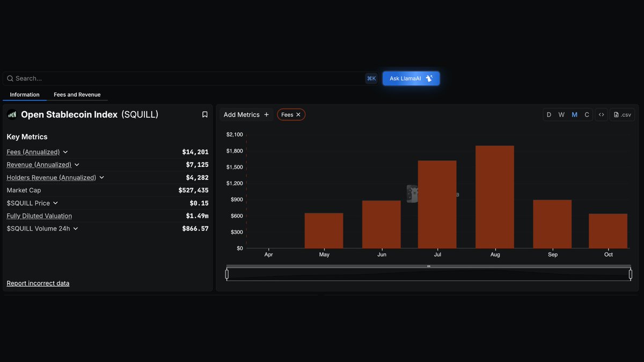Click the search magnifier icon
This screenshot has width=644, height=362.
click(x=10, y=78)
